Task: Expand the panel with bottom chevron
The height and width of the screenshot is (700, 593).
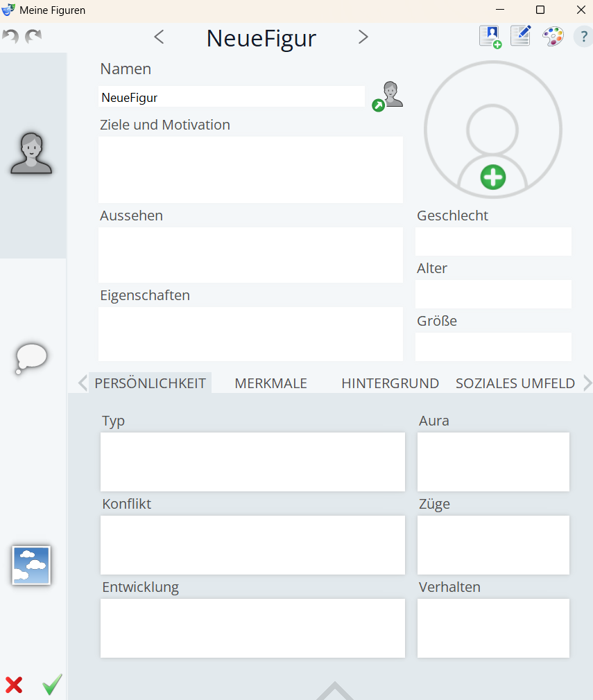Action: click(x=335, y=690)
